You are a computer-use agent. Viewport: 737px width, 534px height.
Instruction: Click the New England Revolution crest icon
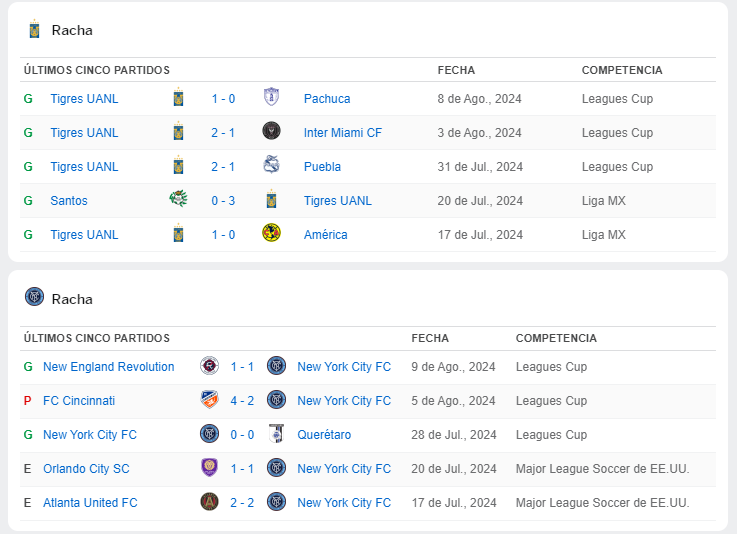(x=209, y=366)
